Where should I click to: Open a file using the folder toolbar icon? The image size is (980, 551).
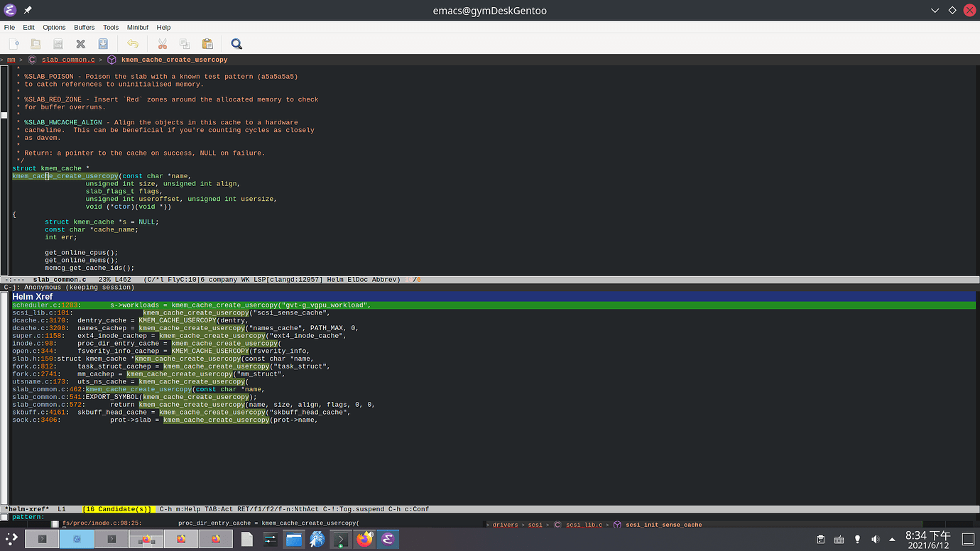[36, 43]
